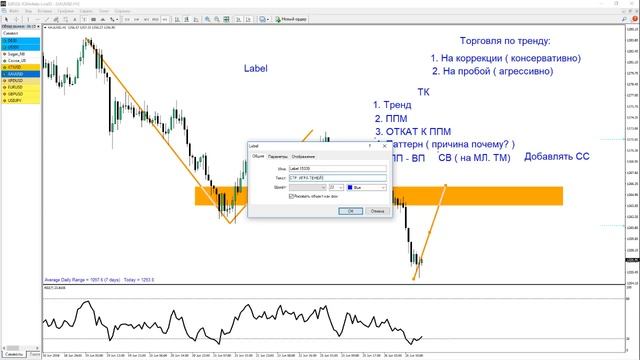Click the New Order button in toolbar
The width and height of the screenshot is (640, 360).
[x=291, y=19]
